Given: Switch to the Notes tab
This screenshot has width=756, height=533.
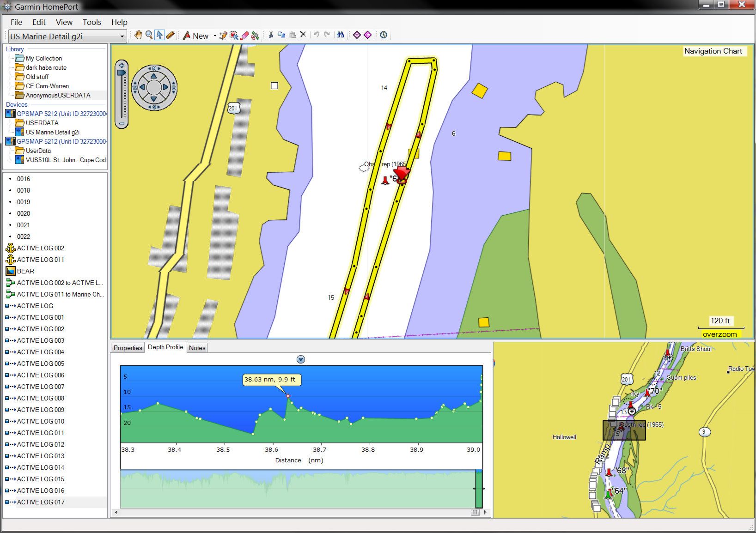Looking at the screenshot, I should pyautogui.click(x=197, y=348).
